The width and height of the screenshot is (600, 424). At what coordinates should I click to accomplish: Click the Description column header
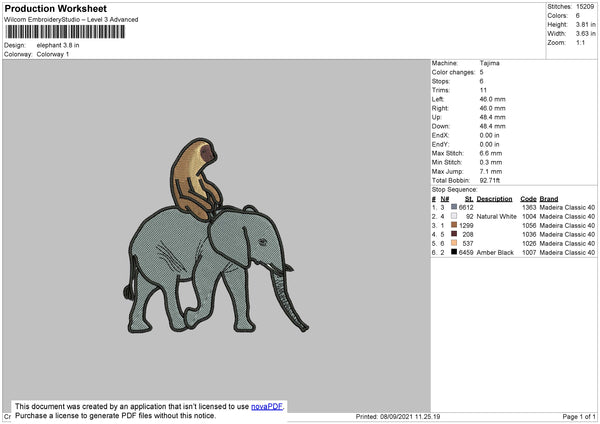(x=495, y=198)
